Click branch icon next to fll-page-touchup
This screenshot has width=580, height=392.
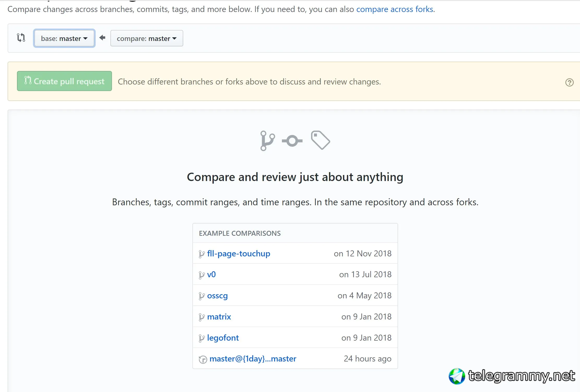[202, 254]
